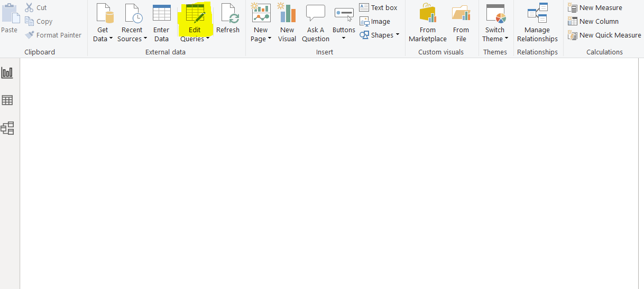This screenshot has height=289, width=644.
Task: Click the Switch Theme icon
Action: click(x=495, y=14)
